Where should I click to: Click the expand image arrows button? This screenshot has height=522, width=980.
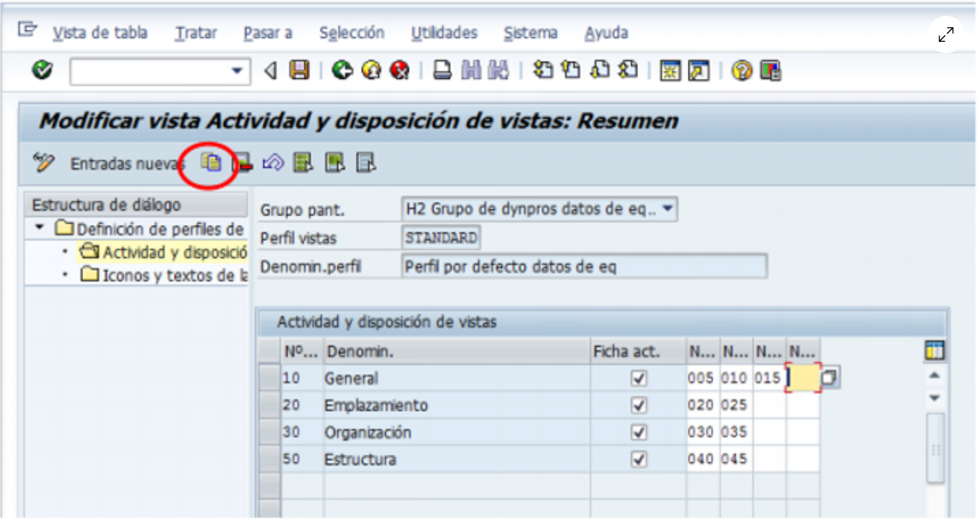(x=945, y=35)
